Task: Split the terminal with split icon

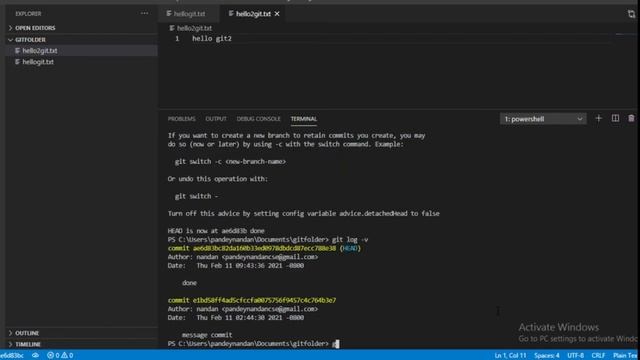Action: coord(615,118)
